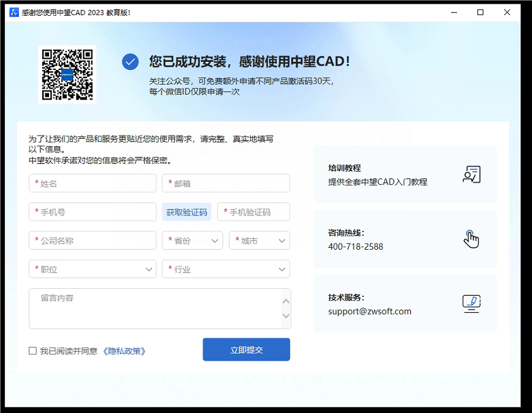Click the hotline number 400-718-2588

click(x=356, y=247)
